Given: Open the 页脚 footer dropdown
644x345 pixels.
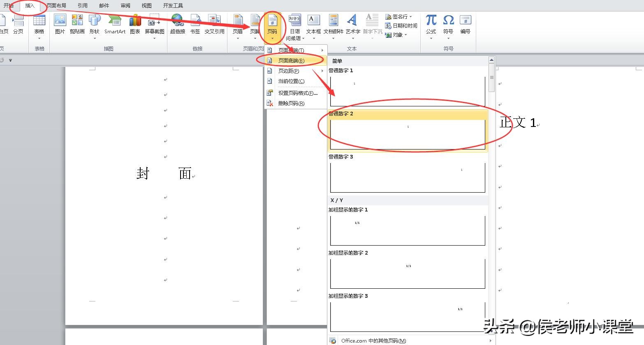Looking at the screenshot, I should click(x=255, y=39).
